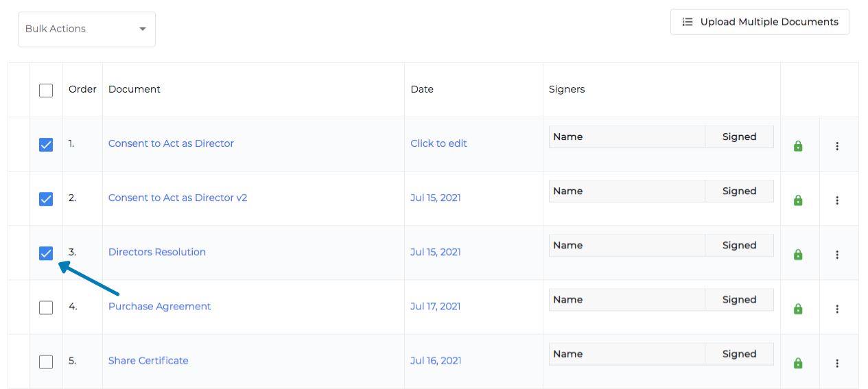Image resolution: width=868 pixels, height=389 pixels.
Task: Tick the Share Certificate checkbox
Action: pyautogui.click(x=46, y=362)
